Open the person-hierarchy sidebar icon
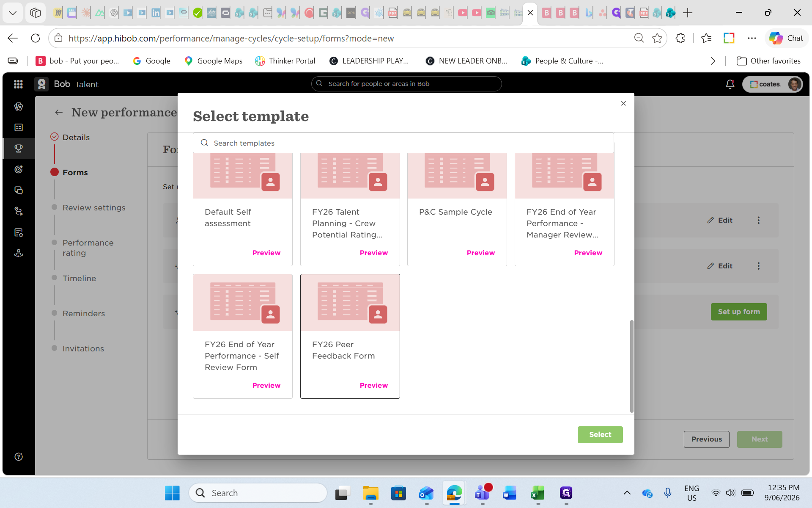 [x=19, y=253]
